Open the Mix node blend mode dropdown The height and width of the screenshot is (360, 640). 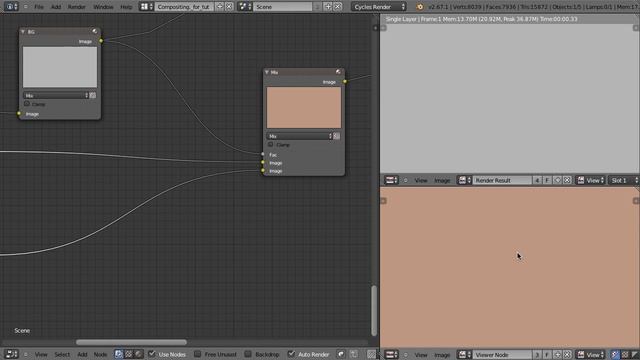click(x=300, y=136)
